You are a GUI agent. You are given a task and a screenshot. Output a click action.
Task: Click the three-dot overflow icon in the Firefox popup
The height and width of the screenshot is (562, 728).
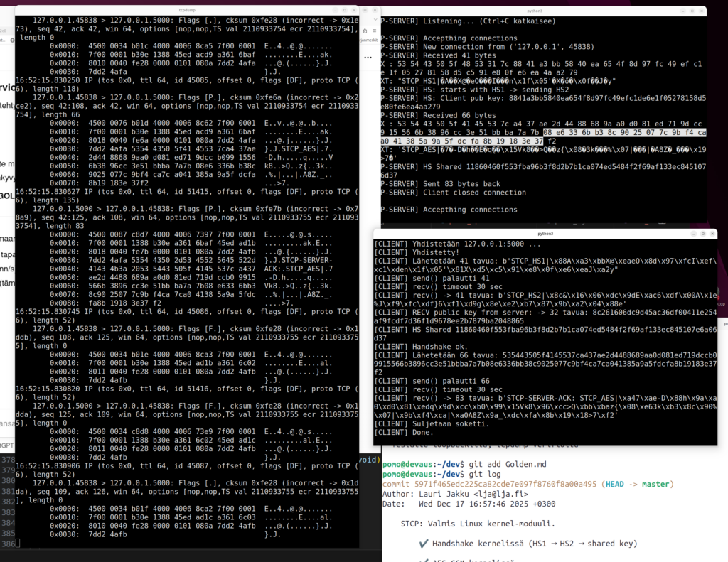tap(368, 58)
